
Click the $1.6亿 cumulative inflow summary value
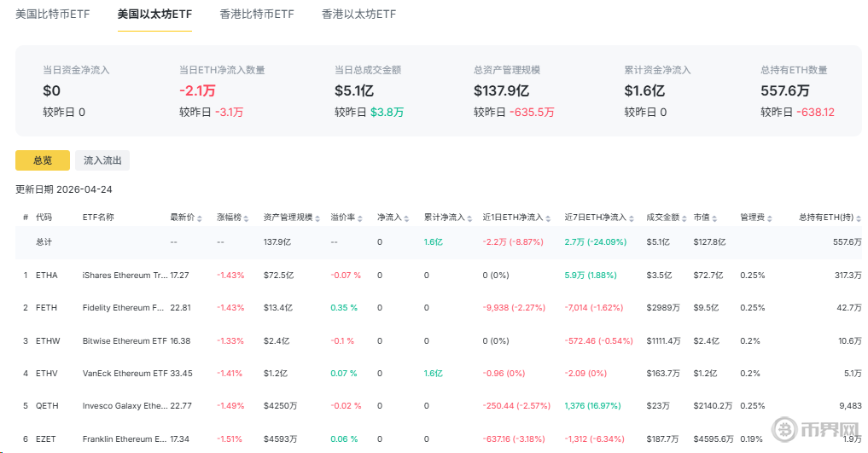click(x=644, y=90)
